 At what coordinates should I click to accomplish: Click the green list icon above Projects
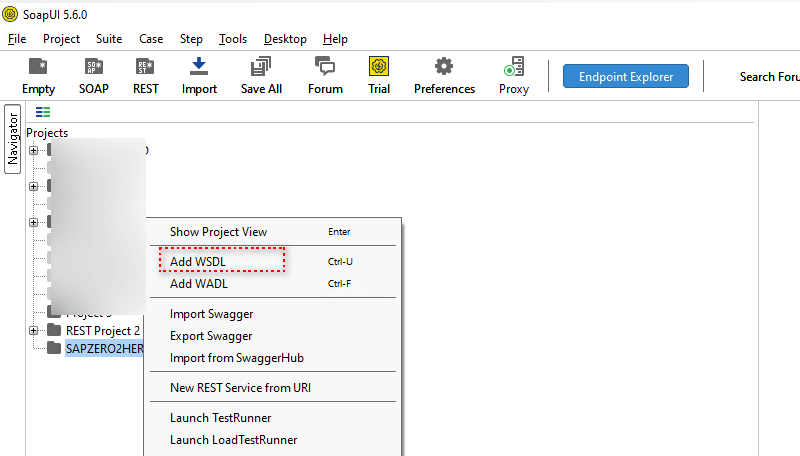(43, 112)
